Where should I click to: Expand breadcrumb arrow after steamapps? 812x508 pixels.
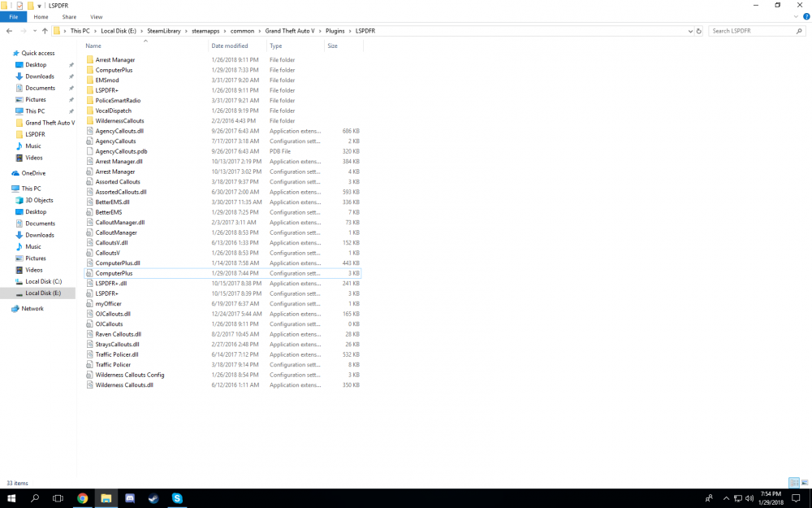(x=225, y=31)
